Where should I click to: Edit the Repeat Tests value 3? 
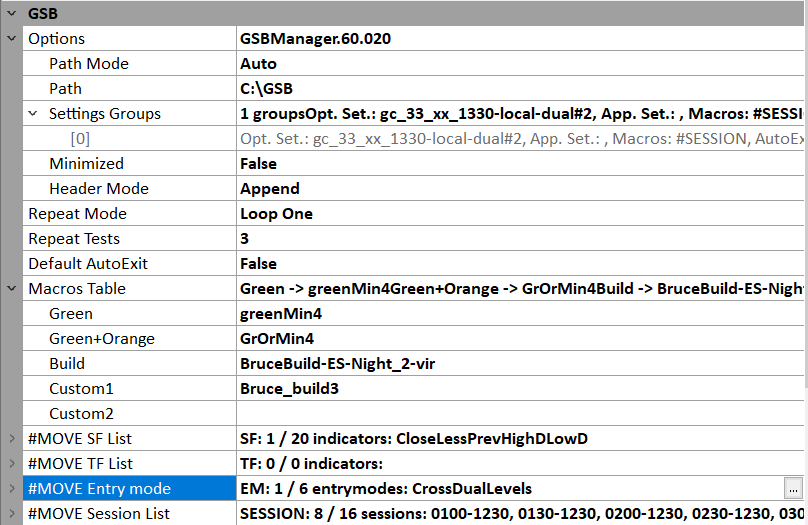click(245, 239)
